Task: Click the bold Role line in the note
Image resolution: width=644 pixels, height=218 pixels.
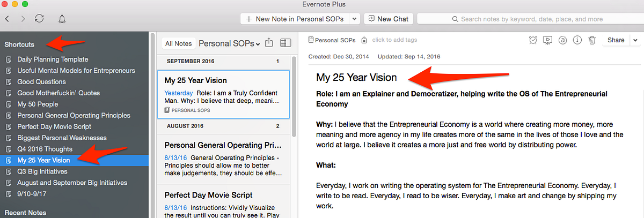Action: pos(462,99)
